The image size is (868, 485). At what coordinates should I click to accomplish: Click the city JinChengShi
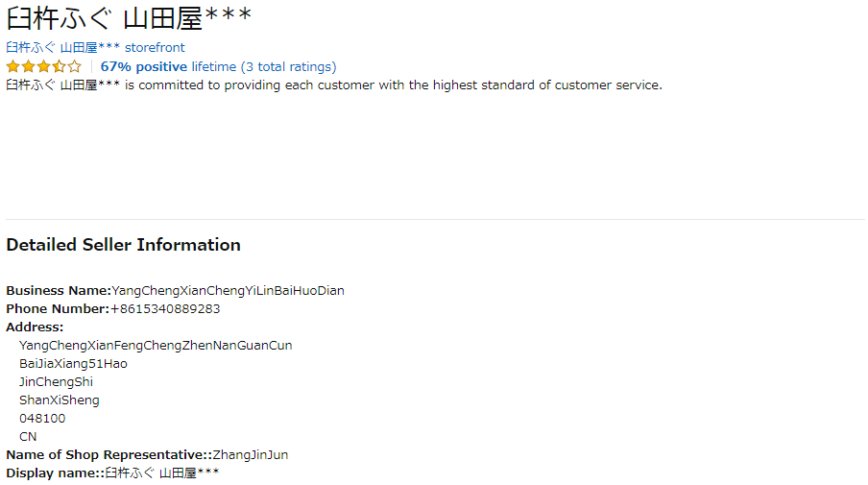56,381
